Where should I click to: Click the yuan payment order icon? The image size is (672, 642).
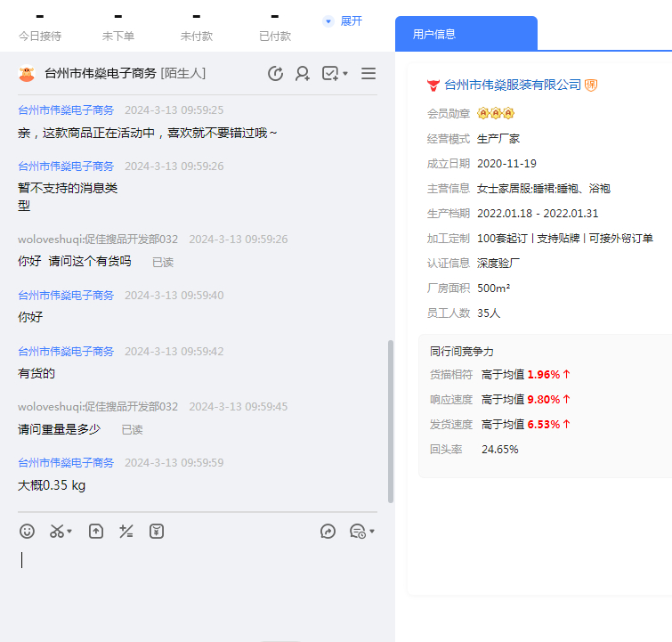coord(157,532)
